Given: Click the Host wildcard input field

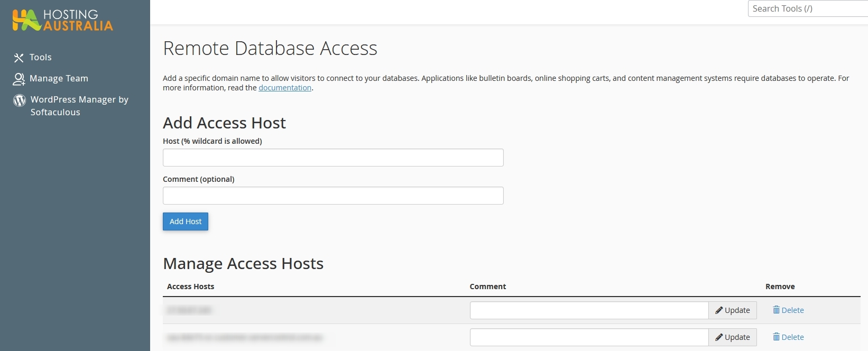Looking at the screenshot, I should [333, 158].
